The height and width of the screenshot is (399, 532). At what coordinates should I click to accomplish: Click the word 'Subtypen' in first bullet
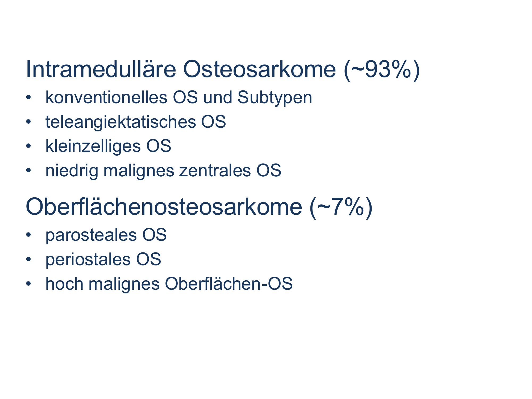(275, 98)
